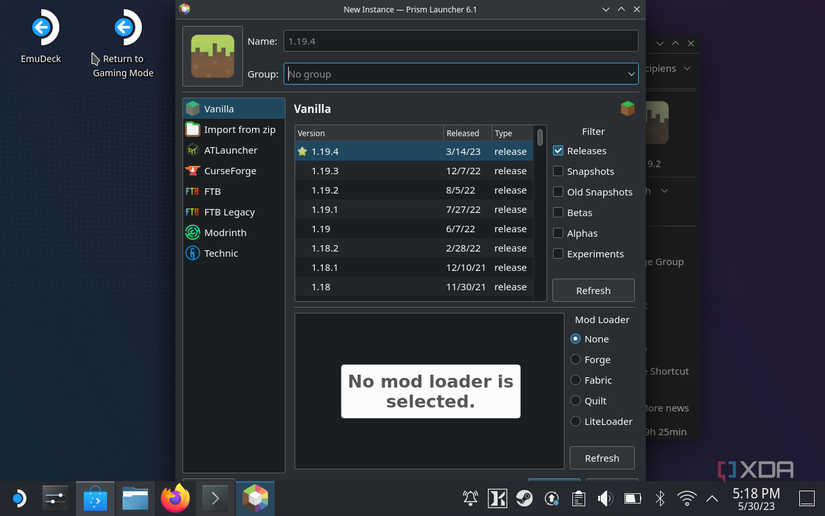Click the Show Desktop button in taskbar

(x=807, y=498)
